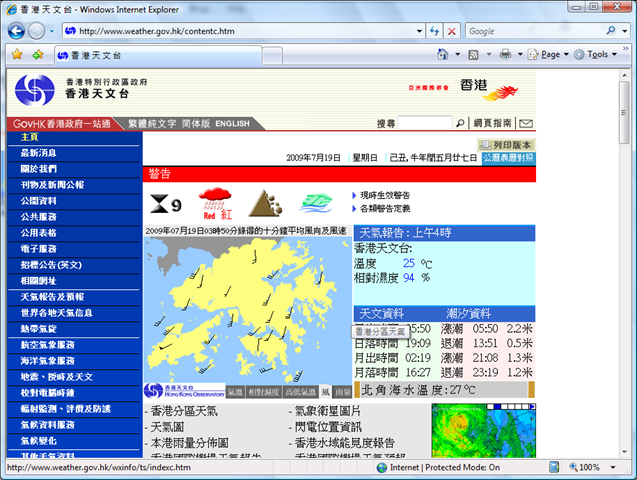This screenshot has width=637, height=480.
Task: Click the Internet Protected Mode status icon
Action: pyautogui.click(x=382, y=467)
